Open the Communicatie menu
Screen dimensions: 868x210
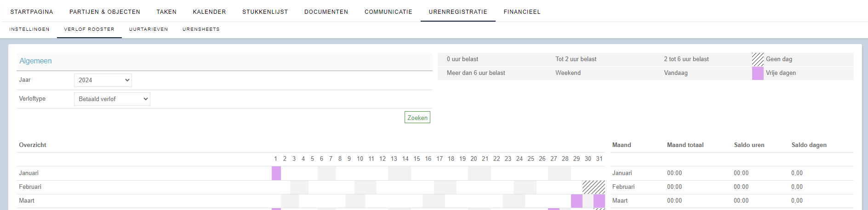[x=388, y=12]
